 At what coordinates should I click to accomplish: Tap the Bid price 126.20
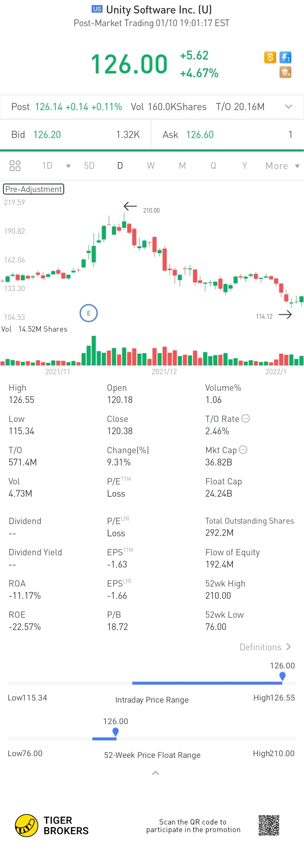click(47, 135)
